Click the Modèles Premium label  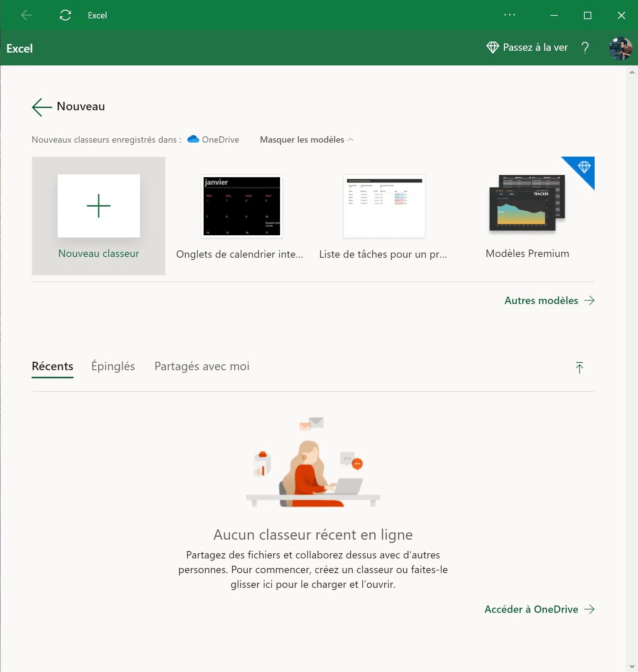(x=527, y=254)
